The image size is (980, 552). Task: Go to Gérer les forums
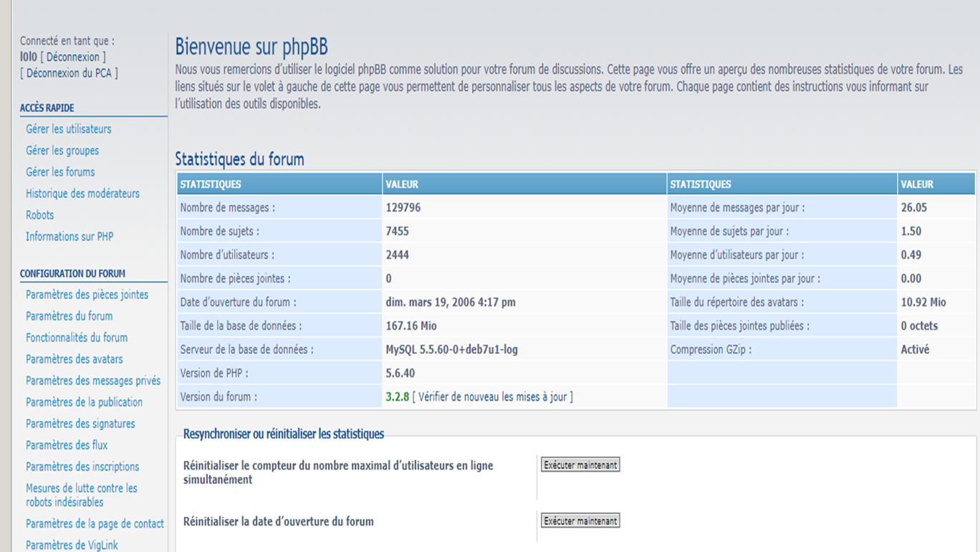point(60,172)
